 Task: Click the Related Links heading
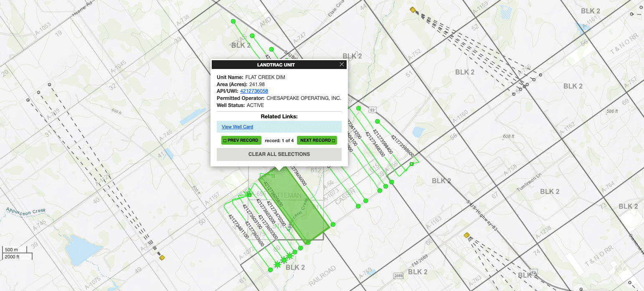pos(279,116)
